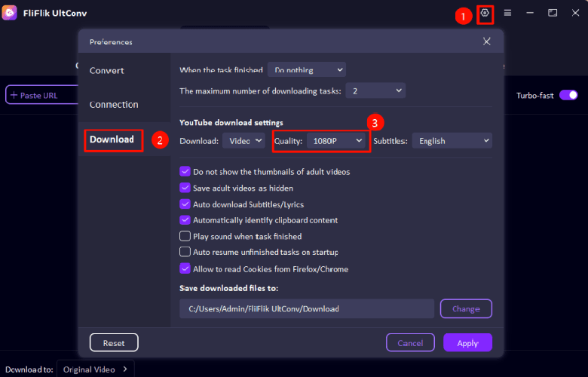Uncheck Do not show thumbnails of adult videos
Viewport: 588px width, 377px height.
pos(185,171)
